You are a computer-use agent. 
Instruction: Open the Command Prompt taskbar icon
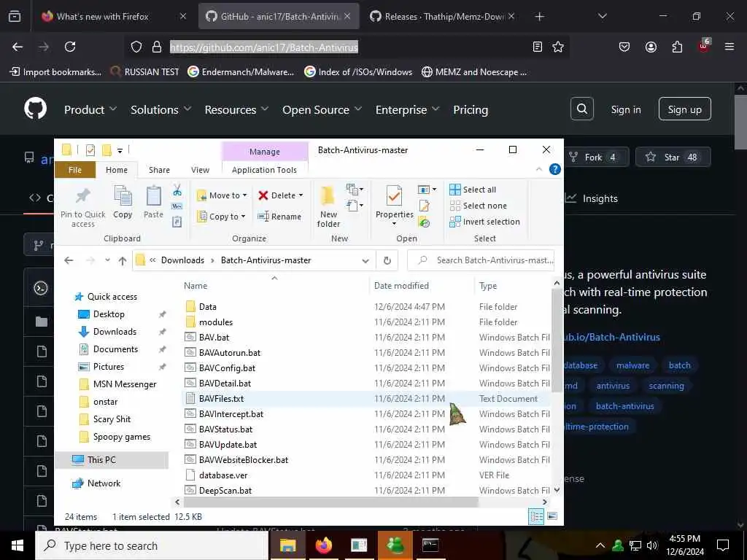click(430, 545)
